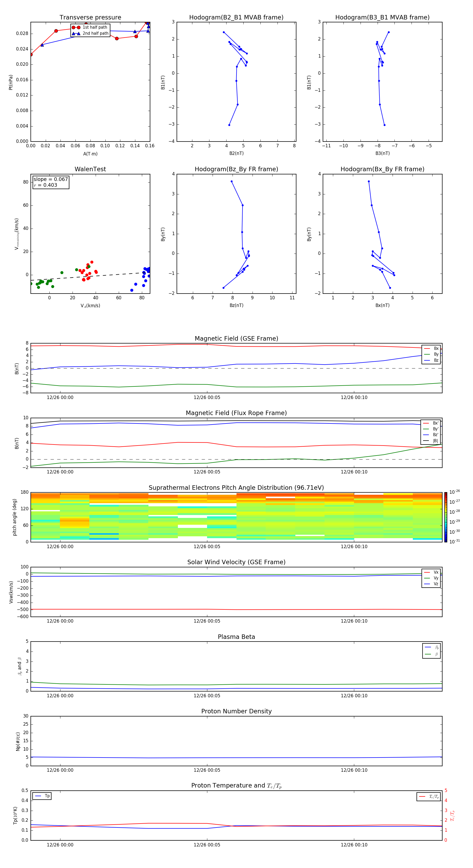The height and width of the screenshot is (868, 473).
Task: Click the pitch angle color bar
Action: point(446,517)
